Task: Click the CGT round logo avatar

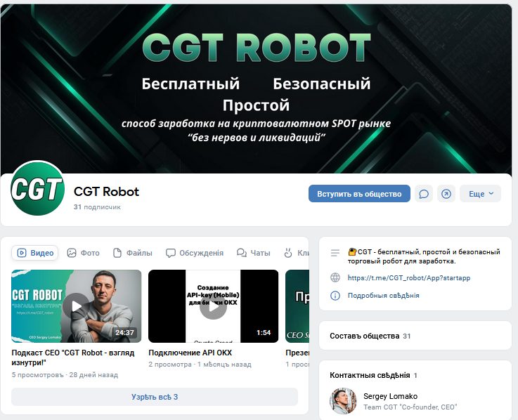Action: pyautogui.click(x=37, y=188)
